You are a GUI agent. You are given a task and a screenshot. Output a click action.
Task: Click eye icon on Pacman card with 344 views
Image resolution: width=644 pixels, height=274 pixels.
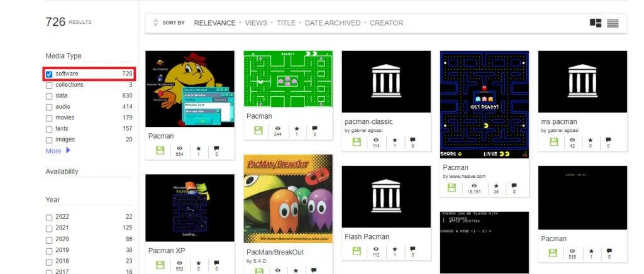click(x=277, y=128)
